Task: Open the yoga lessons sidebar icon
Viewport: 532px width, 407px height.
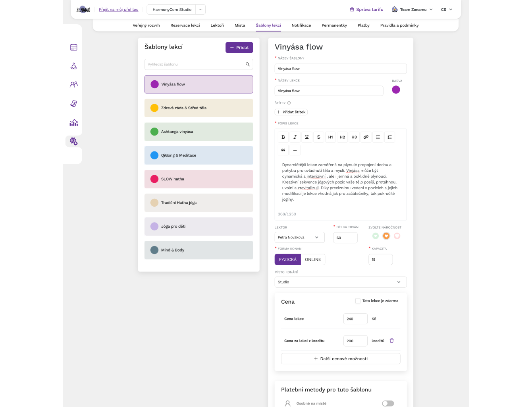Action: pyautogui.click(x=74, y=66)
